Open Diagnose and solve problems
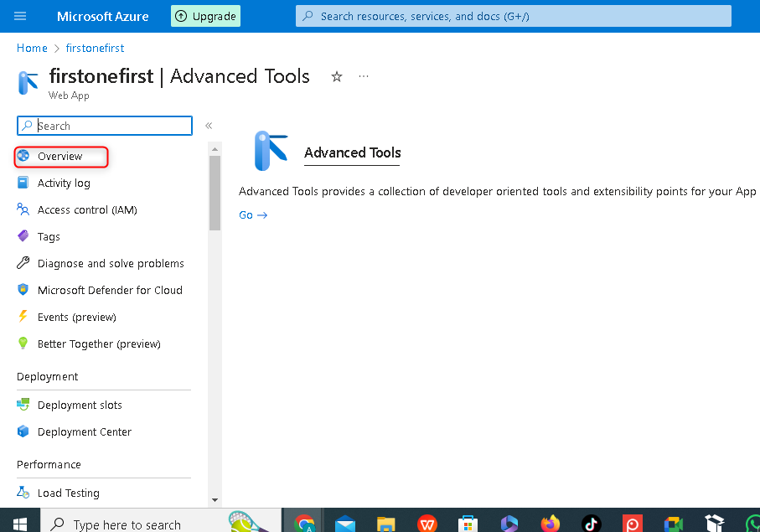This screenshot has height=532, width=760. 111,264
